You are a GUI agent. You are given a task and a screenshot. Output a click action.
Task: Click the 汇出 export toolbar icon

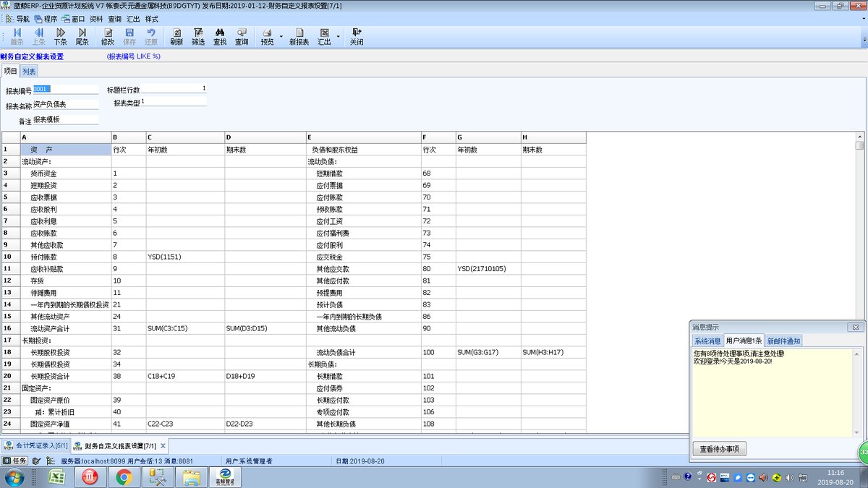(324, 37)
